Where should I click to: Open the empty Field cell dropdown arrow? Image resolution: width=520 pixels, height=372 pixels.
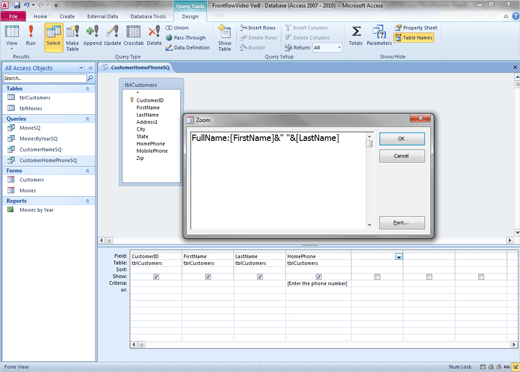pos(399,256)
